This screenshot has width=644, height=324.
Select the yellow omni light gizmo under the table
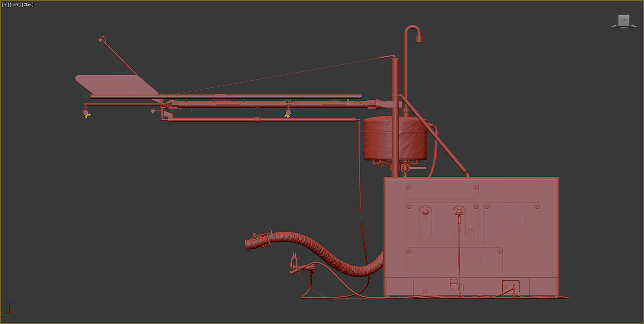[87, 114]
